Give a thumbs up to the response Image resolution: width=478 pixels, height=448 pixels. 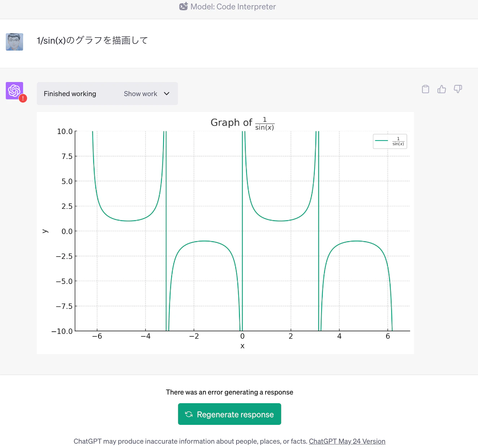(442, 89)
